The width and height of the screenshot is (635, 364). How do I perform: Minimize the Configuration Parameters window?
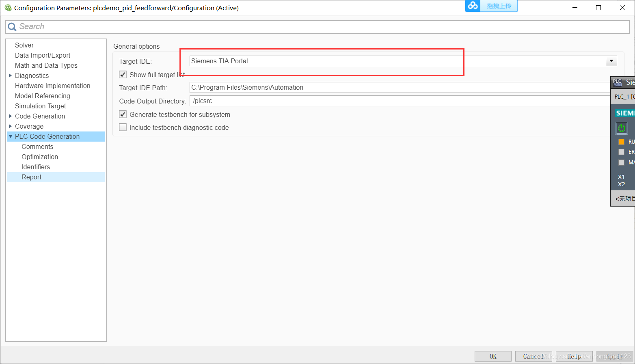(575, 8)
